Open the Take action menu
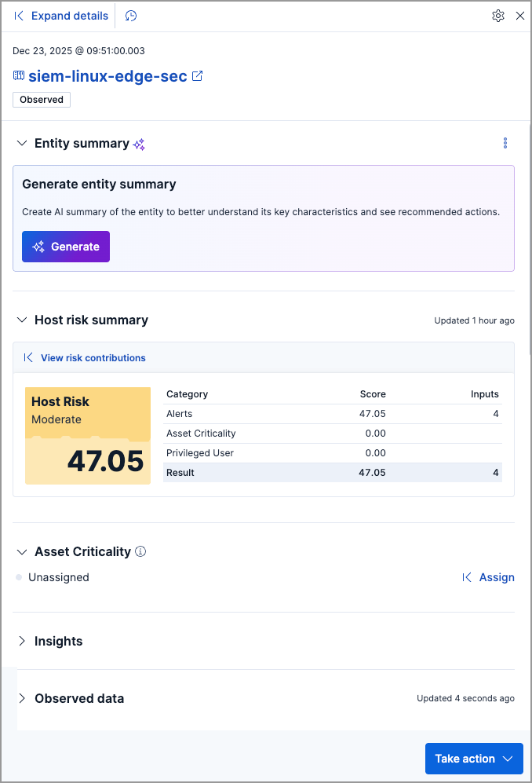The height and width of the screenshot is (783, 532). [474, 759]
